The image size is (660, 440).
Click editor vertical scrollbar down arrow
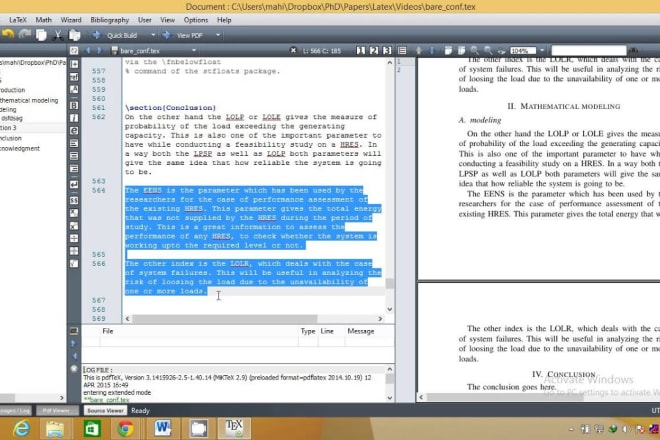click(x=390, y=309)
